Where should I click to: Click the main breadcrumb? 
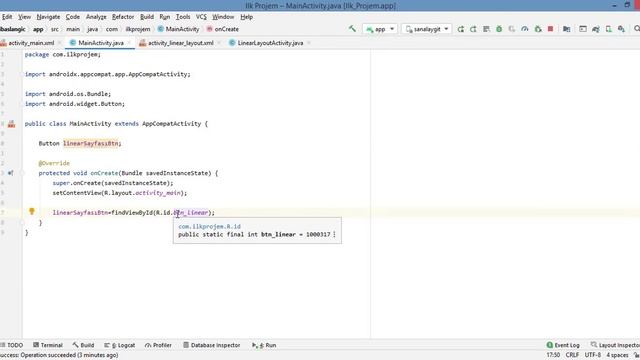[73, 29]
